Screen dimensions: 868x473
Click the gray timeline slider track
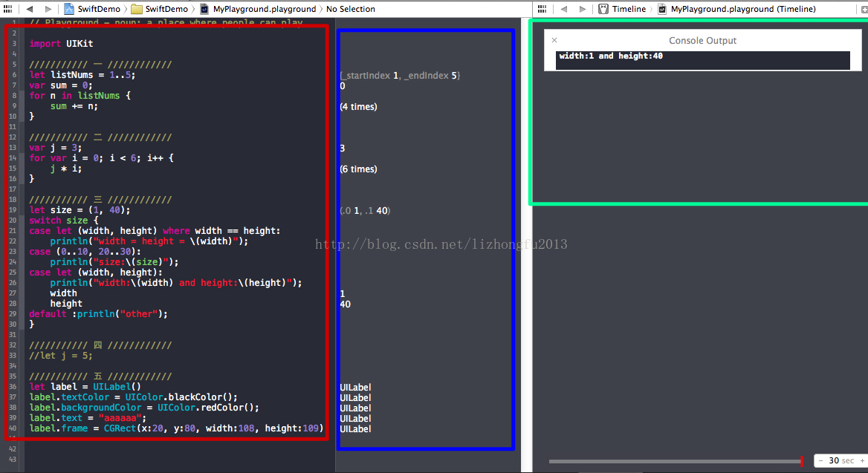(674, 461)
